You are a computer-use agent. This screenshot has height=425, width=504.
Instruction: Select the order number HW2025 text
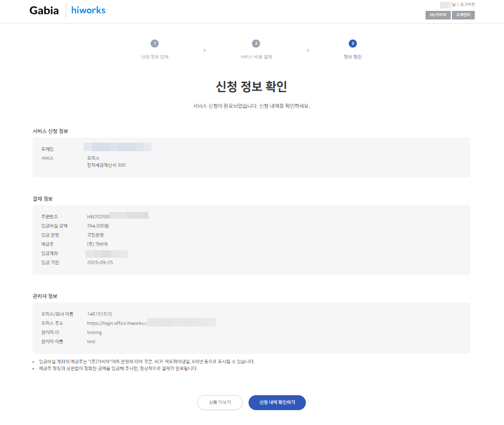coord(117,217)
